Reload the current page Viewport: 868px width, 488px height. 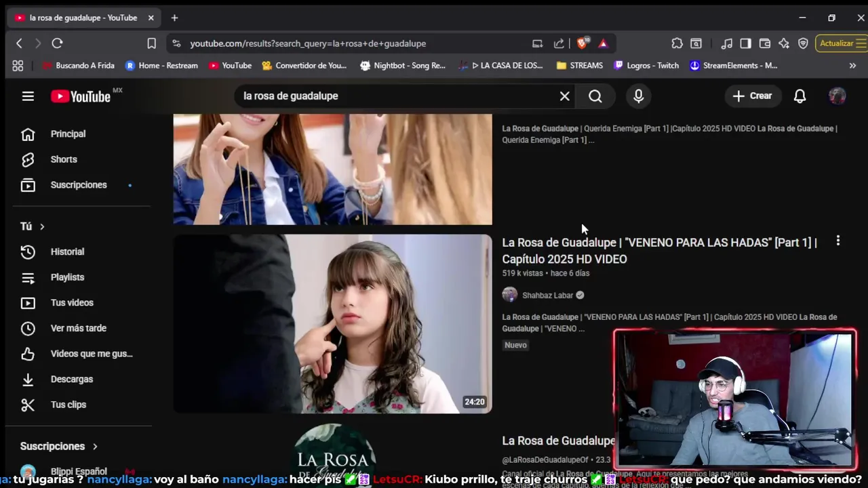click(x=57, y=43)
